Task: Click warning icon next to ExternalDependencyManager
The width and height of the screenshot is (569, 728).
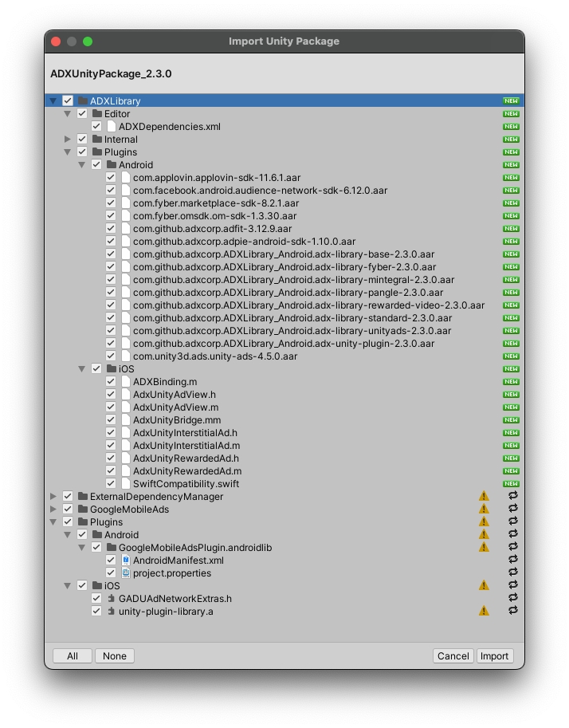Action: 484,497
